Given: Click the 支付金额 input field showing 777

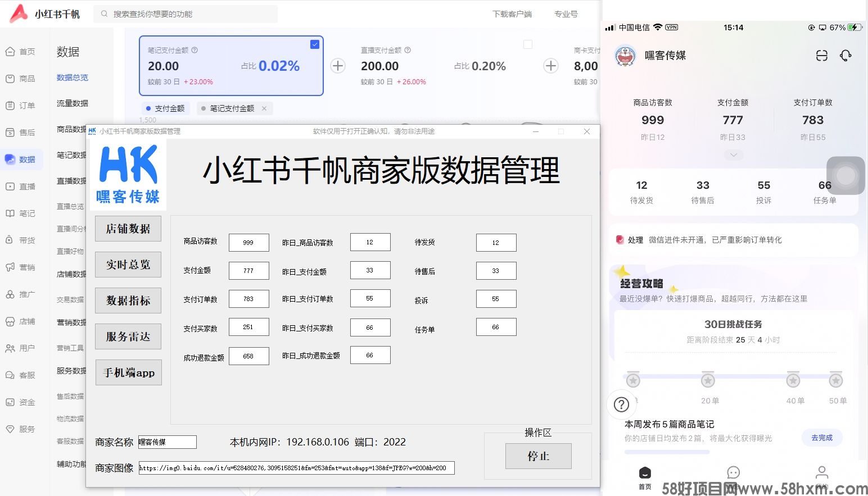Looking at the screenshot, I should pyautogui.click(x=249, y=271).
